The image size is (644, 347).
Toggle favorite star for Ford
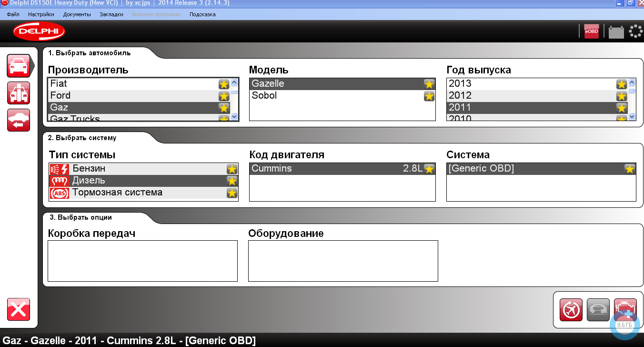coord(224,96)
